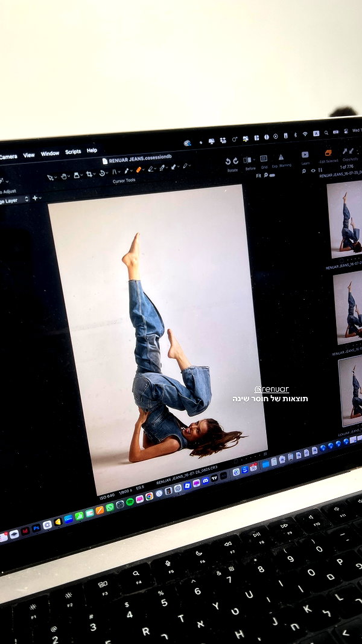Select the Loupe cursor tool
This screenshot has width=362, height=644.
point(76,175)
